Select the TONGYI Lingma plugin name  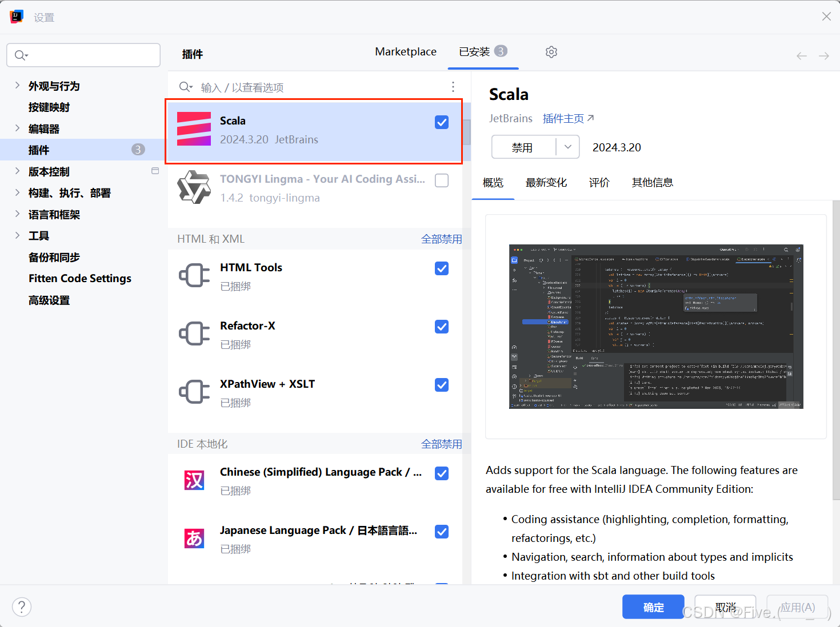click(x=322, y=179)
